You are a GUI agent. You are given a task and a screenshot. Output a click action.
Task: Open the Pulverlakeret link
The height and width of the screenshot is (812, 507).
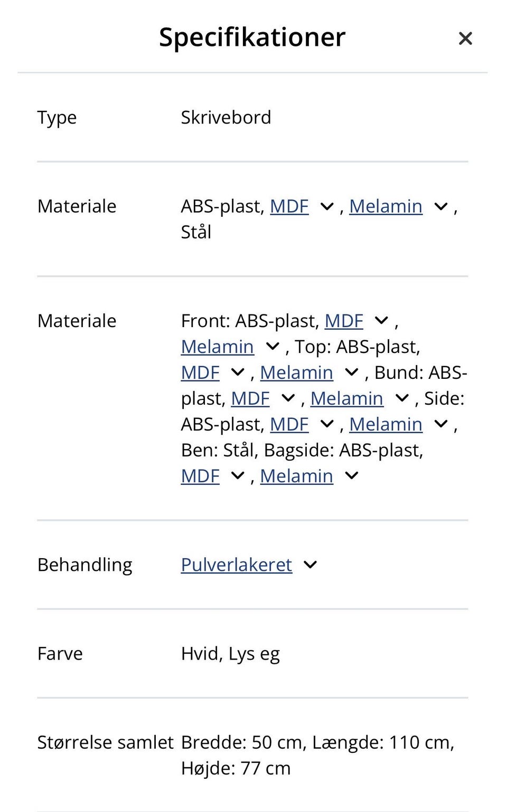[x=236, y=565]
